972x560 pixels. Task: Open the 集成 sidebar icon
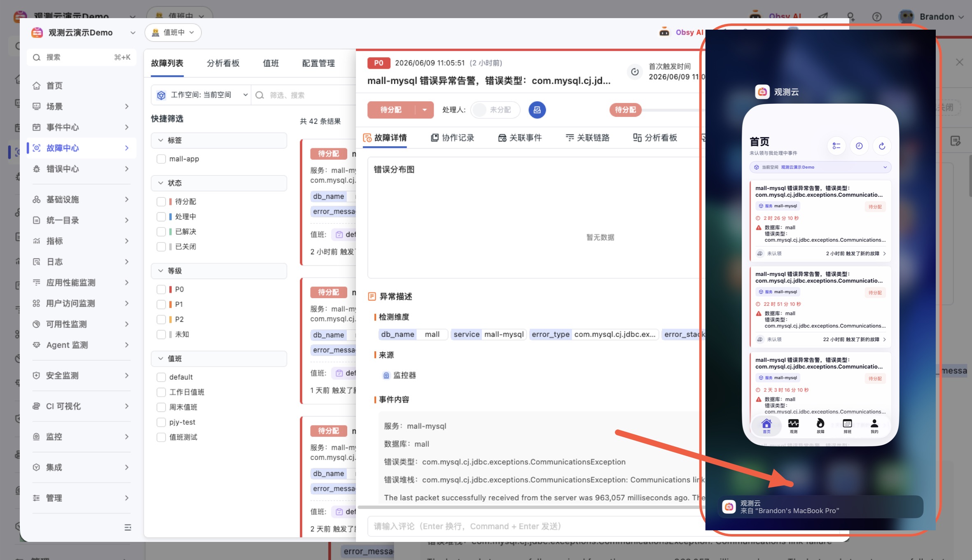(x=37, y=467)
